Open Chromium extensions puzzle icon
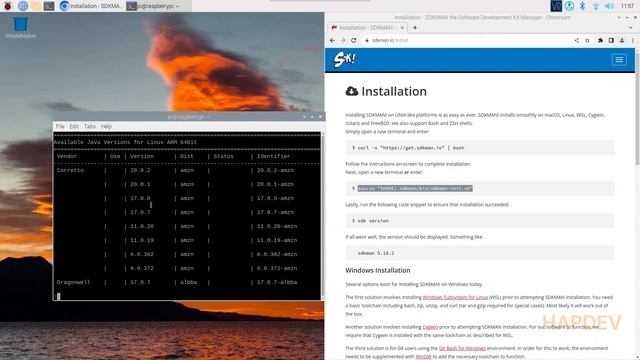Screen dimensions: 640x360 point(600,40)
